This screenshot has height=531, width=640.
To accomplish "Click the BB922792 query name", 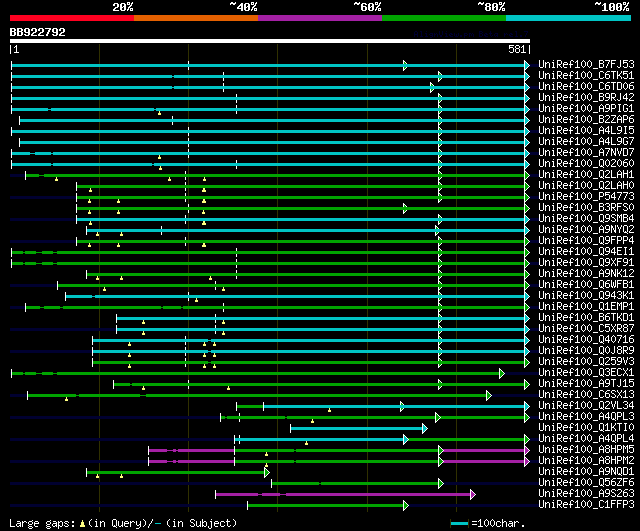I will [38, 32].
